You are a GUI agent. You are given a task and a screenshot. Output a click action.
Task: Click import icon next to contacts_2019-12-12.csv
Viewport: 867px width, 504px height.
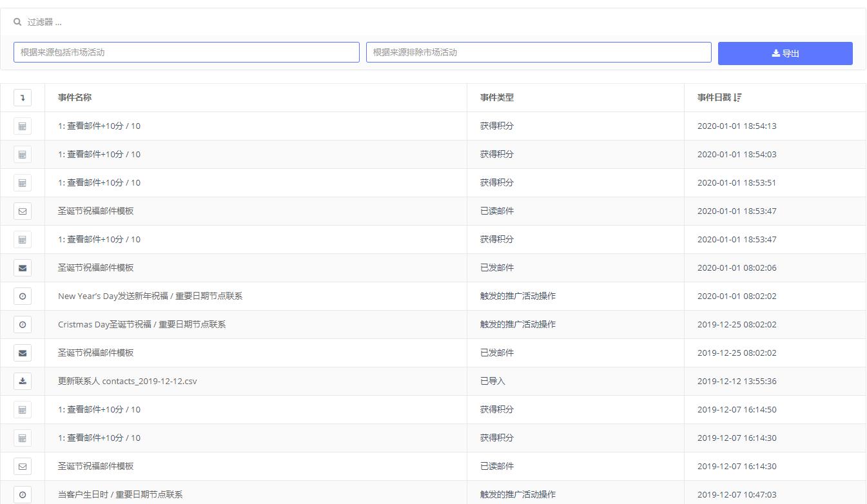point(23,382)
